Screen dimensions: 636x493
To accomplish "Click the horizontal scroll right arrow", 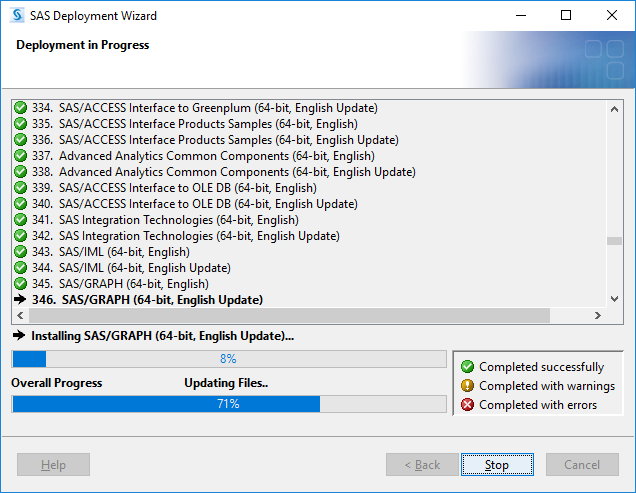I will (597, 315).
